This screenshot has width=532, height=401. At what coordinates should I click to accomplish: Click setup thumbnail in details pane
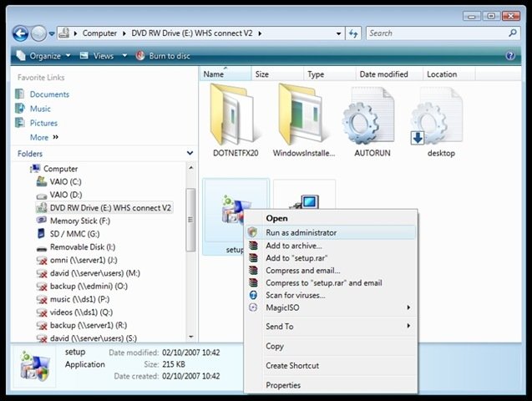[34, 367]
